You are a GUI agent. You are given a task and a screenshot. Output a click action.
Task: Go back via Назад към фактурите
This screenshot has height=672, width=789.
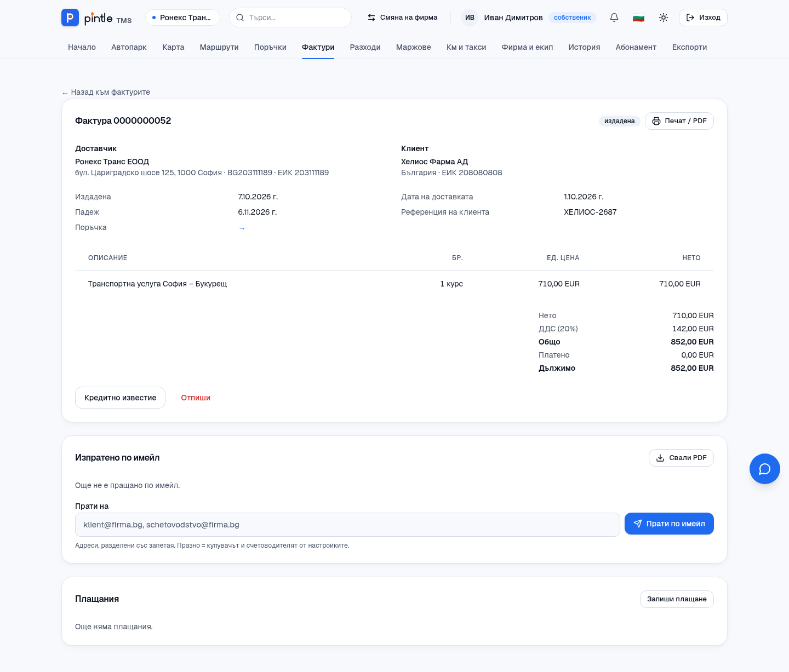[106, 92]
